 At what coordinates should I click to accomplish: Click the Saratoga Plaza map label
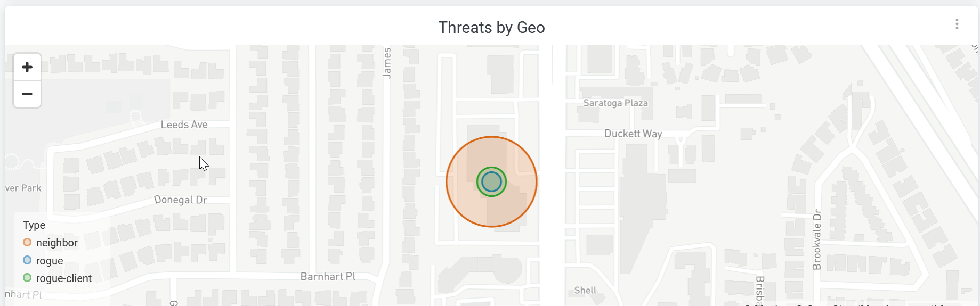click(615, 103)
